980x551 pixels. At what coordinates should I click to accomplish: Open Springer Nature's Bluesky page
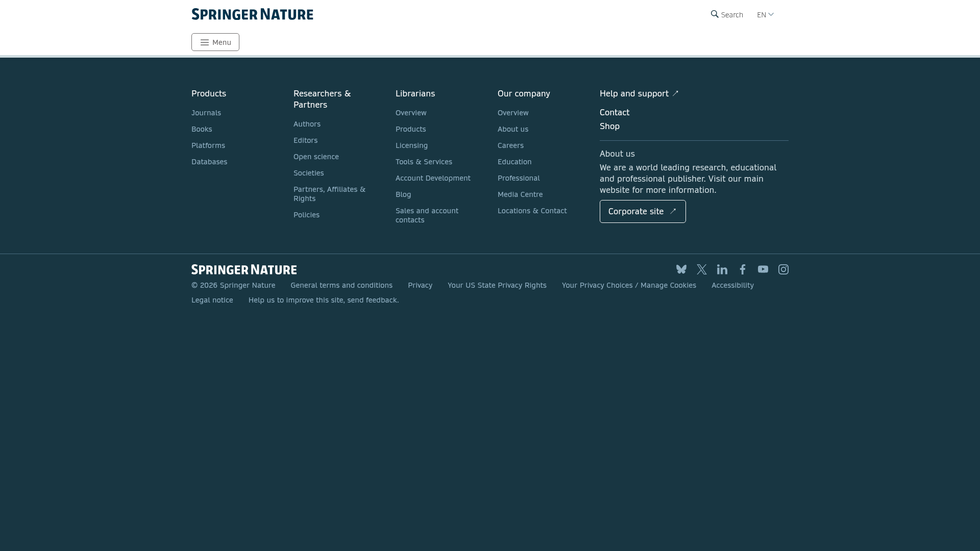[681, 269]
